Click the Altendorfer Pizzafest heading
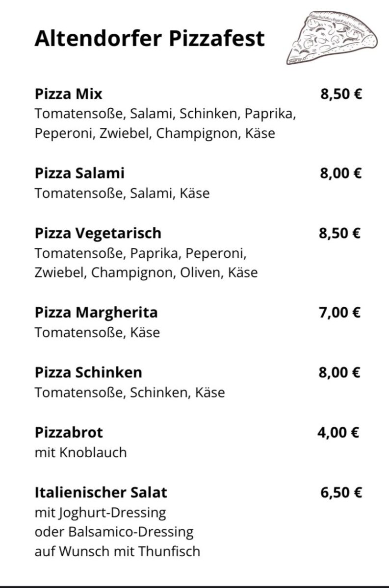This screenshot has height=588, width=389. click(x=150, y=38)
